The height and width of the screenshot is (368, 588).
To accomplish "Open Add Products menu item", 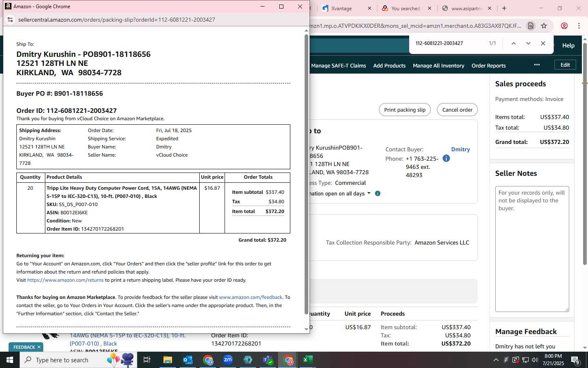I will [x=389, y=65].
